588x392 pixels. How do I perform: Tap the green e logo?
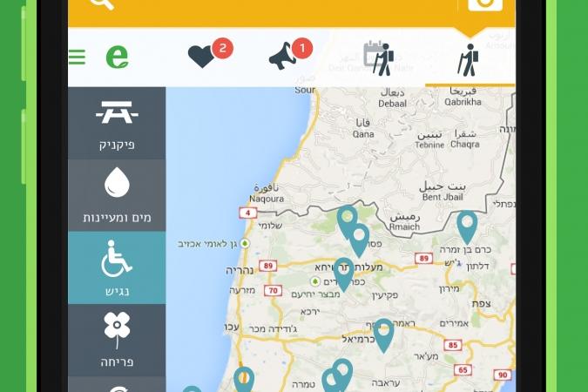117,57
